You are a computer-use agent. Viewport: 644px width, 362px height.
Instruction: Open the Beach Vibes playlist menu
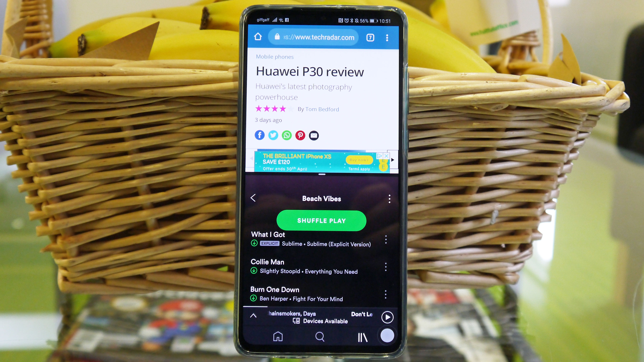coord(389,198)
